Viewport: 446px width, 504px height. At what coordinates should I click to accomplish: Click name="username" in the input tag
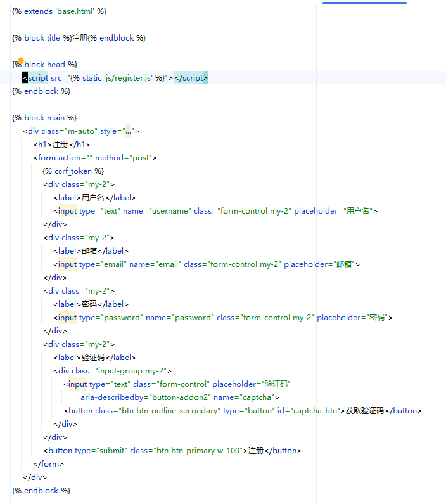coord(157,211)
